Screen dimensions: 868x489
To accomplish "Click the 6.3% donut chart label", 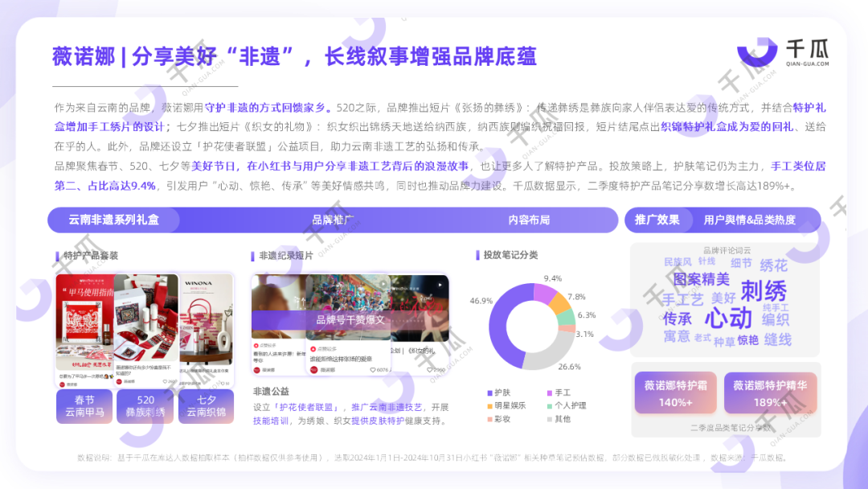I will pyautogui.click(x=587, y=315).
